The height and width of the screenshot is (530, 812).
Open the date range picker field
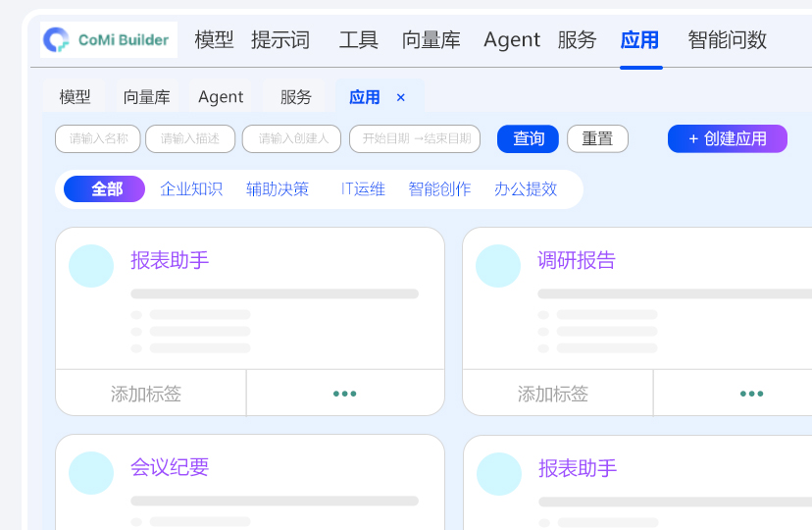tap(415, 139)
